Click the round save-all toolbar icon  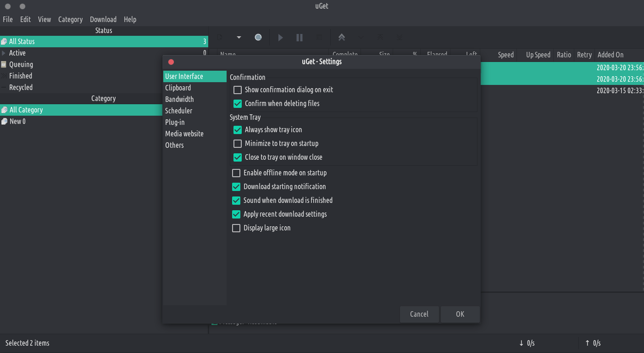[x=258, y=38]
